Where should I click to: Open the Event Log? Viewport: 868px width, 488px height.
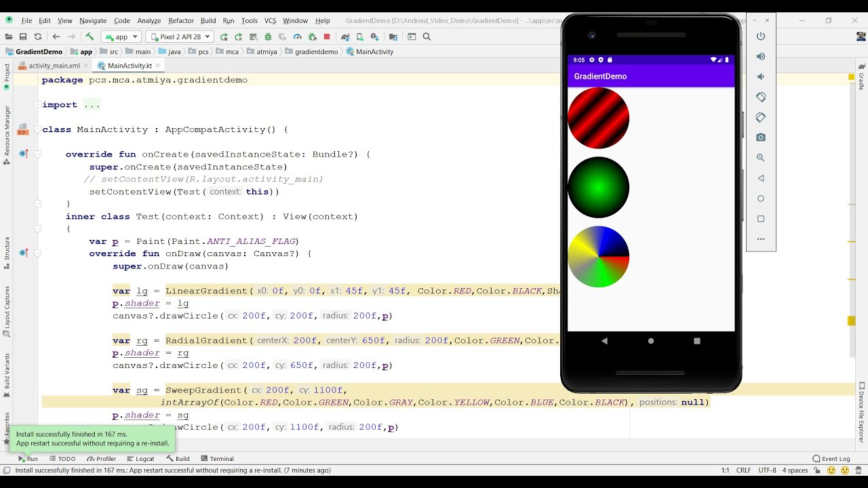[x=831, y=459]
